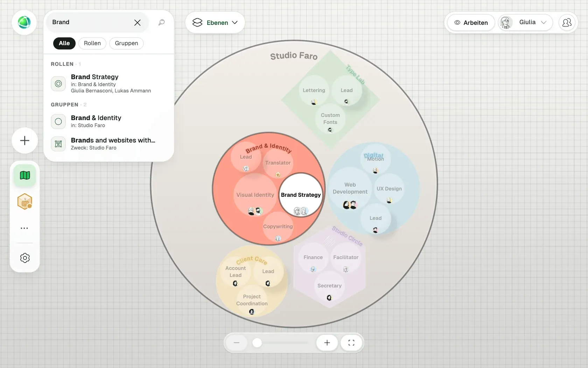Select the Project Coordination role circle
Screen dimensions: 588x368
pyautogui.click(x=252, y=300)
